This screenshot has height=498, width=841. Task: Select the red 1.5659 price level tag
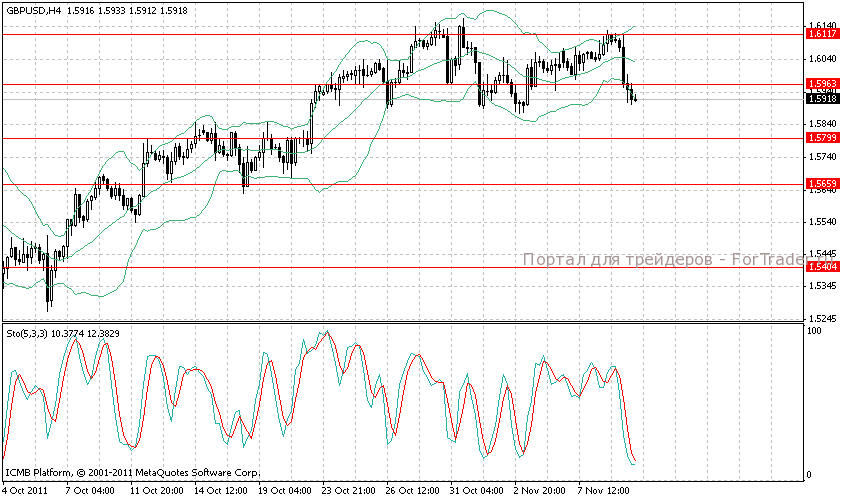(x=822, y=184)
